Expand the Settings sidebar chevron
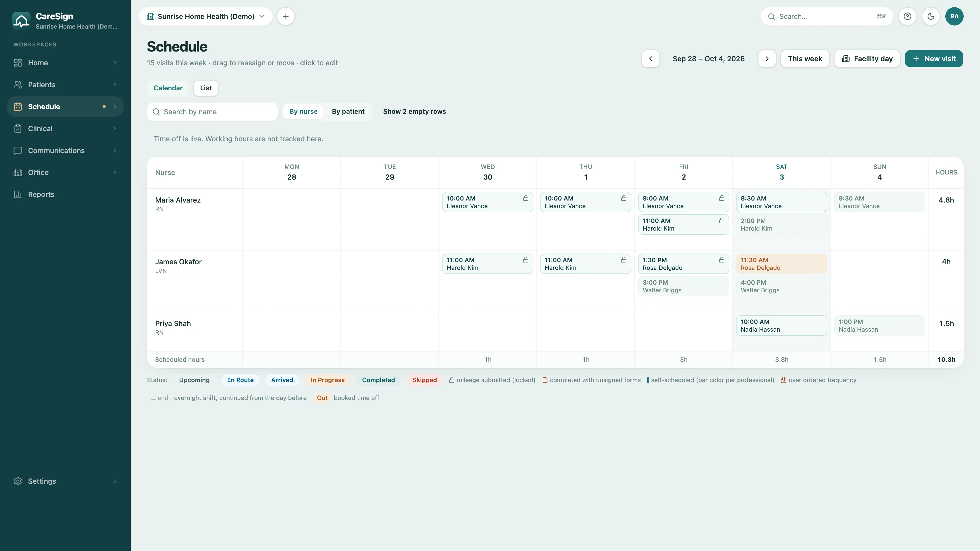Image resolution: width=980 pixels, height=551 pixels. click(x=115, y=481)
